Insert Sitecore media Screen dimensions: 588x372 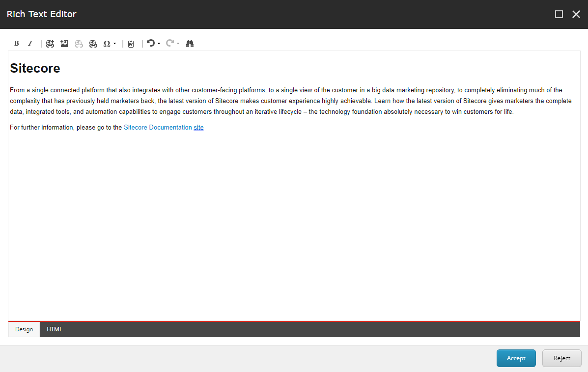pyautogui.click(x=64, y=43)
